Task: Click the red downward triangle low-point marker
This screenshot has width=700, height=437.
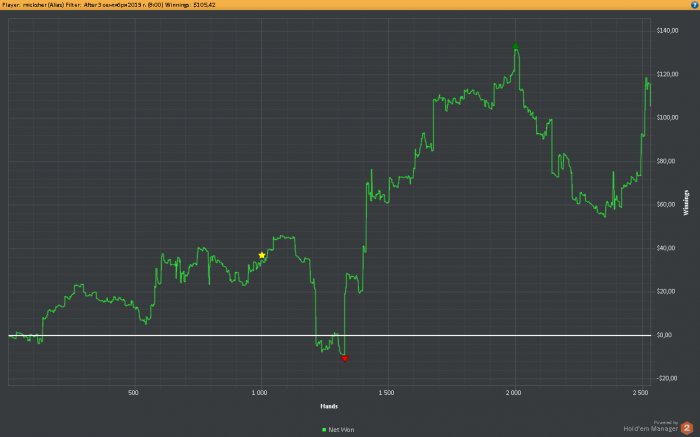Action: coord(345,358)
